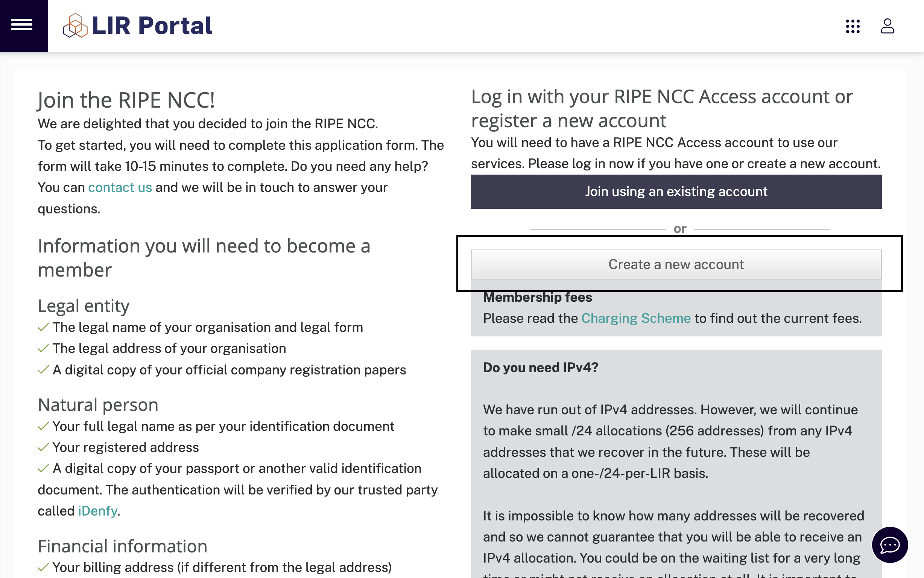Select the "Join the RIPE NCC!" heading
The width and height of the screenshot is (924, 578).
pyautogui.click(x=126, y=100)
